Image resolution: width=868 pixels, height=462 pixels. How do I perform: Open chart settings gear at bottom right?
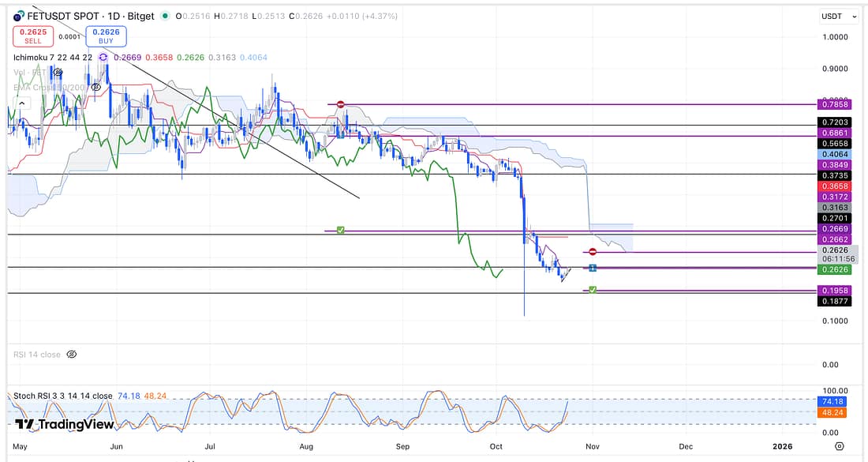pyautogui.click(x=840, y=446)
